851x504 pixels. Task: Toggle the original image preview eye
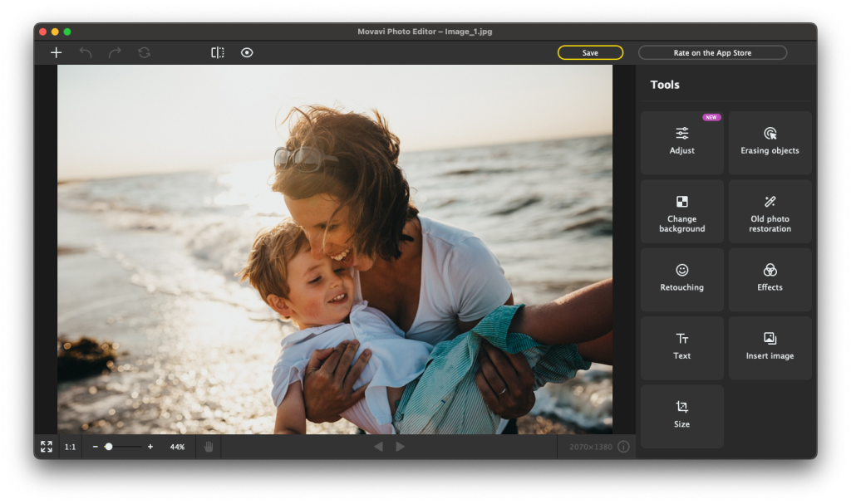(x=247, y=52)
